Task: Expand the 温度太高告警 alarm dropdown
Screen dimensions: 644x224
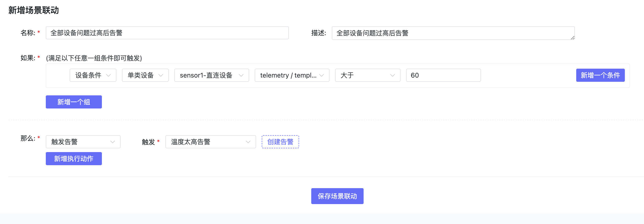Action: (210, 142)
